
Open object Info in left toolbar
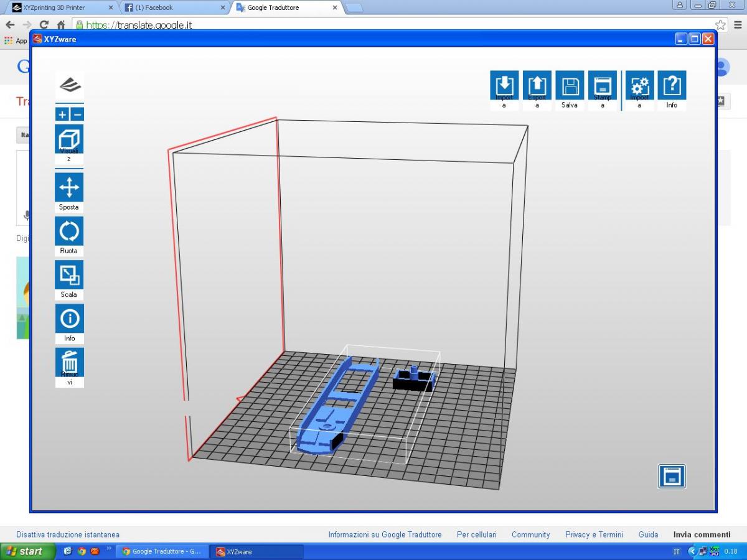(69, 319)
